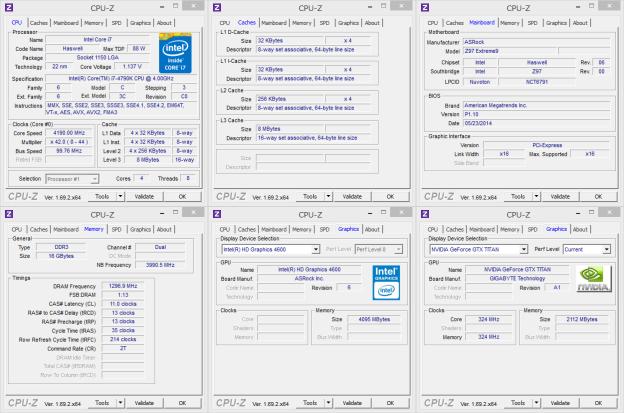Click the NVIDIA logo in the GTX TITAN window
Viewport: 624px width, 413px height.
pyautogui.click(x=593, y=279)
